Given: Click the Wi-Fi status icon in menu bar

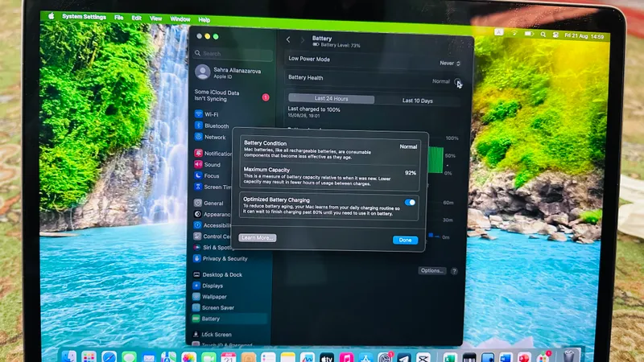Looking at the screenshot, I should point(514,33).
